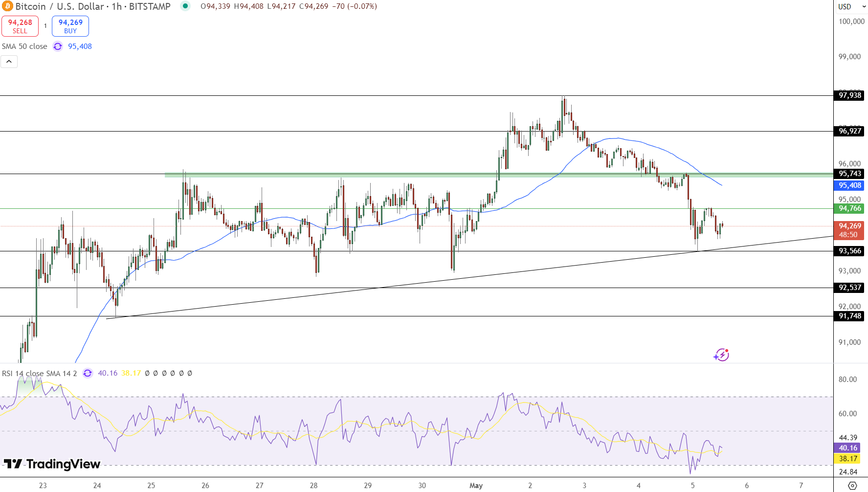Click the 28 date label on time axis
This screenshot has height=492, width=868.
tap(313, 486)
